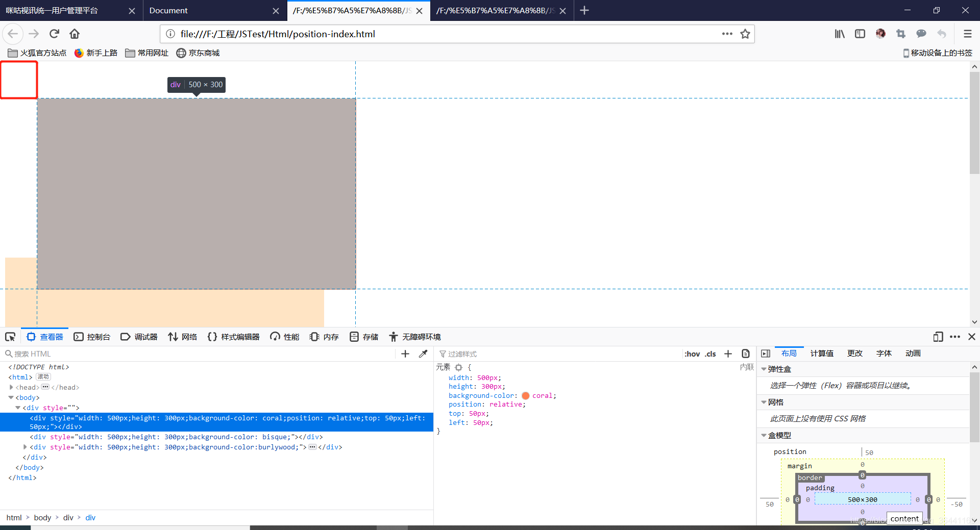Viewport: 980px width, 530px height.
Task: Collapse the 弹性盒 Flexbox section
Action: 764,369
